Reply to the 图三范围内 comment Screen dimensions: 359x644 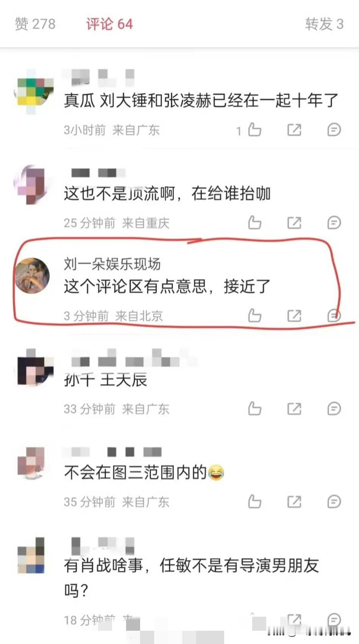(x=334, y=501)
